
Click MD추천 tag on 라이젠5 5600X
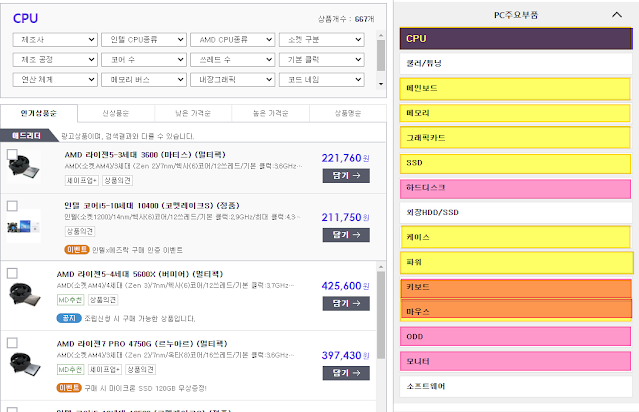(x=71, y=300)
